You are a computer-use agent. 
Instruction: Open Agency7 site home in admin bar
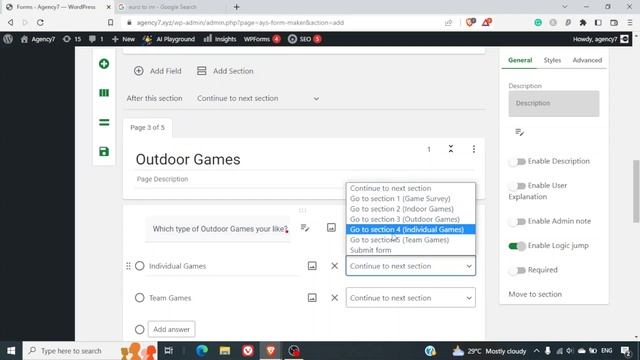click(x=38, y=39)
